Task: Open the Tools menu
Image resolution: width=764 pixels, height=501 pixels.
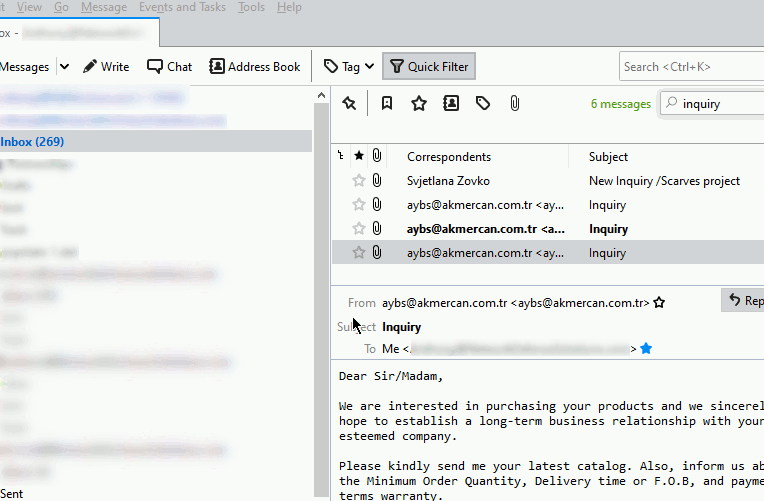Action: tap(251, 7)
